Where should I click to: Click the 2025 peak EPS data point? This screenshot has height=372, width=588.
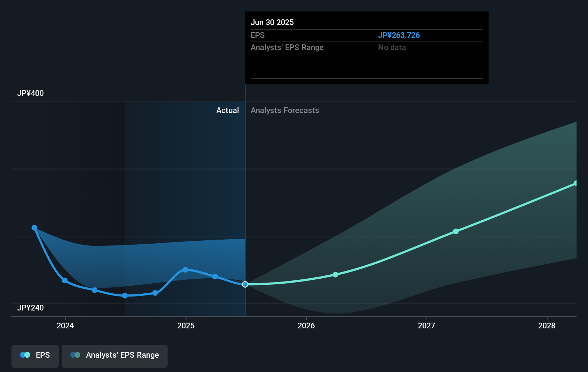point(185,270)
